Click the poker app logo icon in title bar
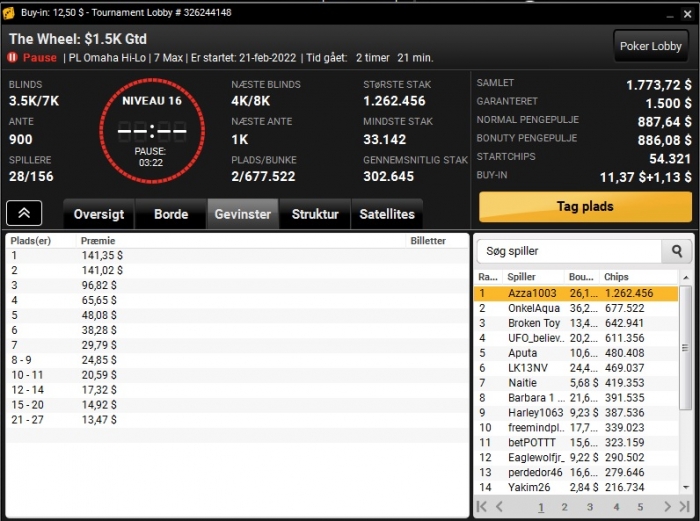This screenshot has height=521, width=700. pos(8,13)
